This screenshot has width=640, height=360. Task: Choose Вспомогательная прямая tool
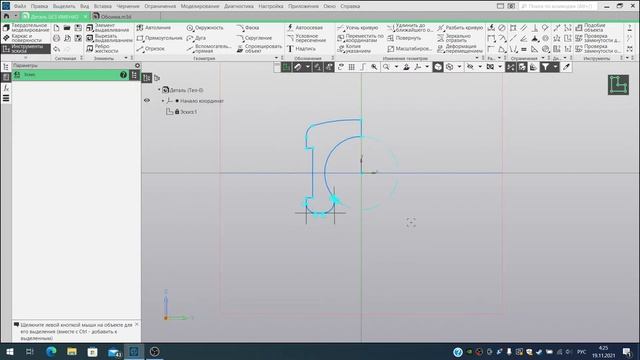[209, 49]
